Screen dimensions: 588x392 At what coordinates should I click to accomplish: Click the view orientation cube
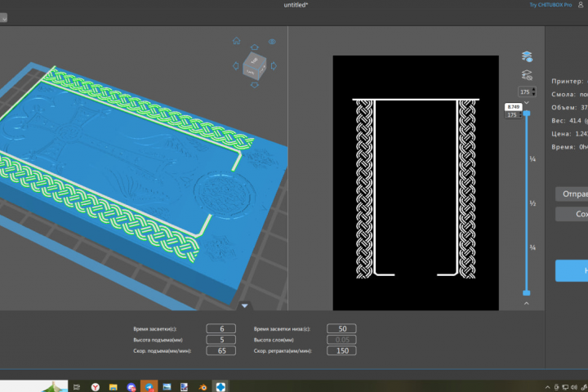pos(255,66)
